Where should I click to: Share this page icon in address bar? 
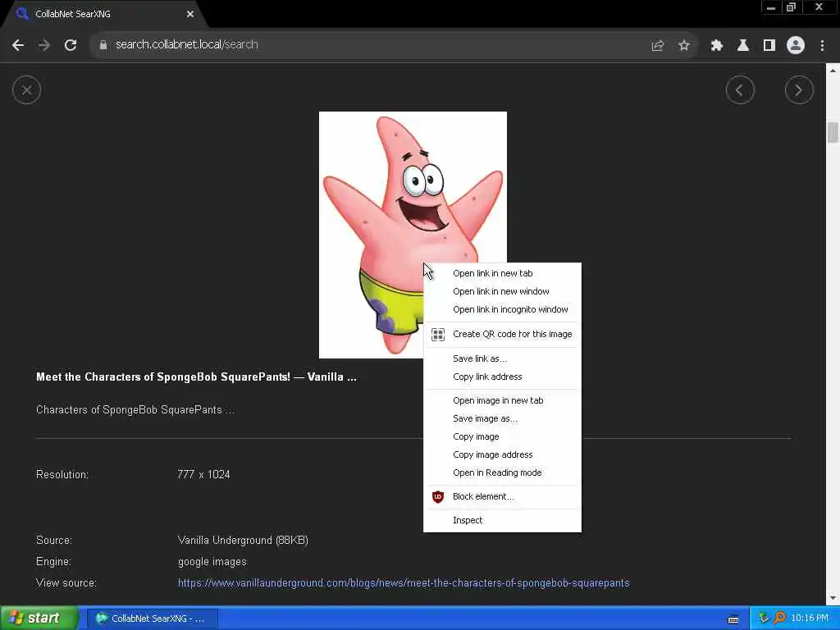(658, 46)
